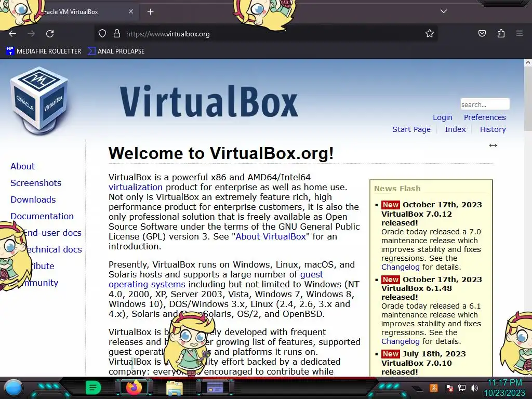Open the taskbar clock showing 11:17 PM

[504, 388]
